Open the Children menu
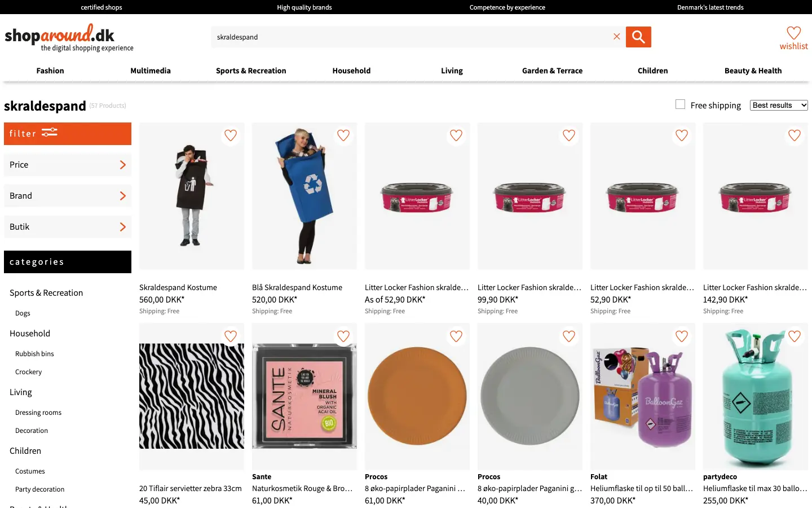This screenshot has height=508, width=812. [x=652, y=71]
